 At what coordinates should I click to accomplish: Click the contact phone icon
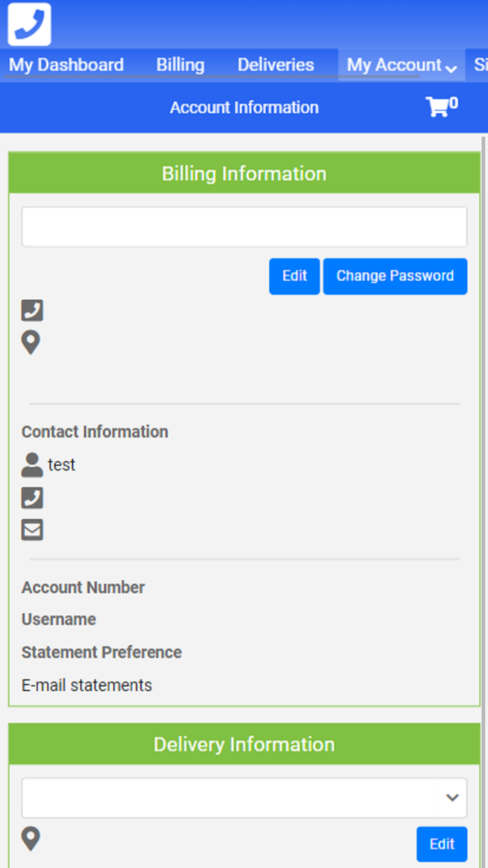32,498
